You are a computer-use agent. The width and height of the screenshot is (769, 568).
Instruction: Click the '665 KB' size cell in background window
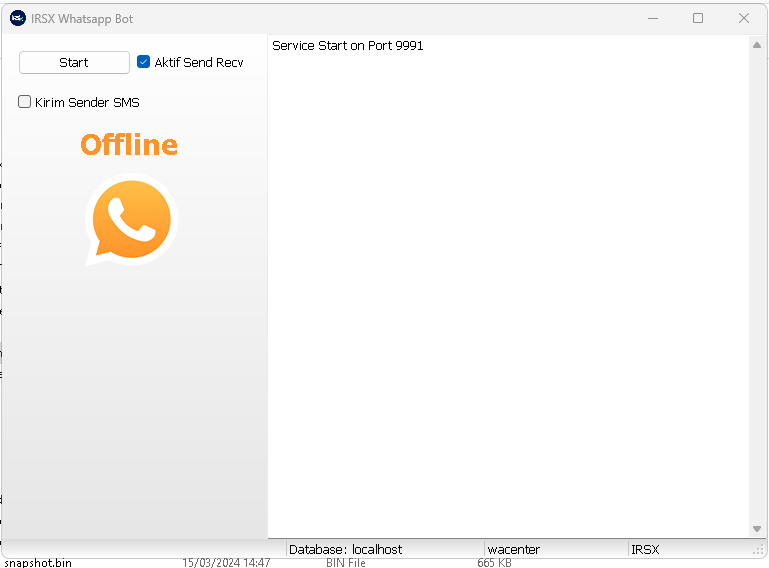[x=494, y=563]
